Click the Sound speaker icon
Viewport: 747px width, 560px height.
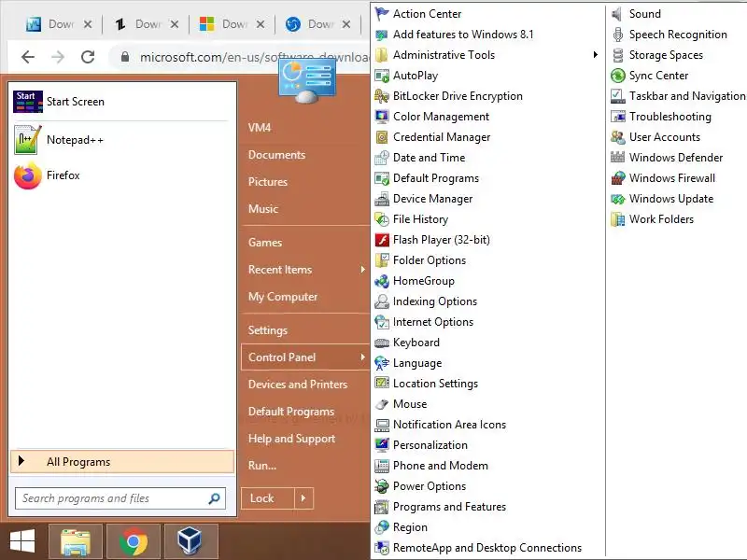pos(617,14)
